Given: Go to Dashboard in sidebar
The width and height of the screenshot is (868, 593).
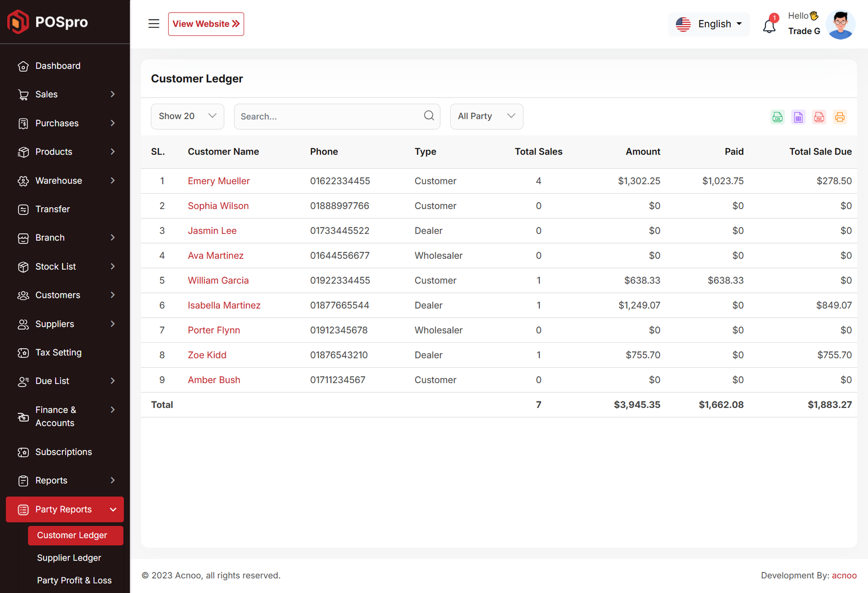Looking at the screenshot, I should [58, 66].
